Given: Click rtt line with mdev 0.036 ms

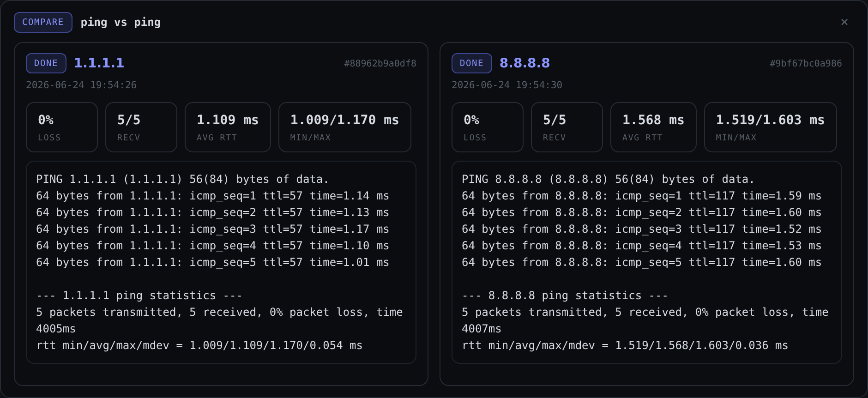Looking at the screenshot, I should [625, 345].
